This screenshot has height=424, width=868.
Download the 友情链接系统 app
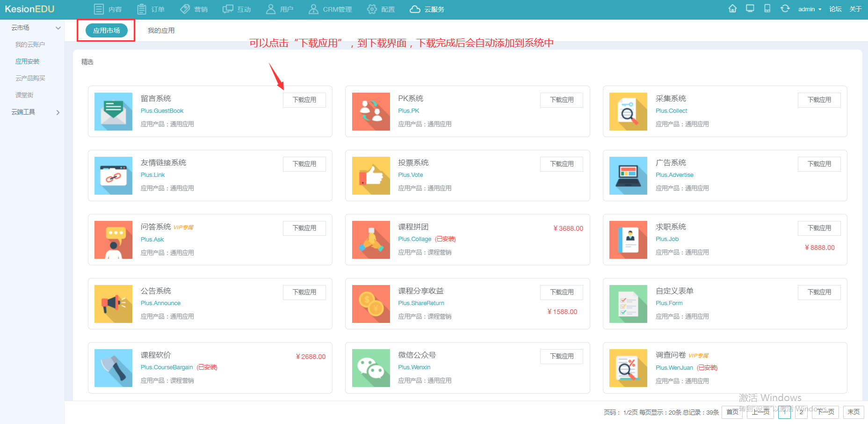pyautogui.click(x=304, y=164)
